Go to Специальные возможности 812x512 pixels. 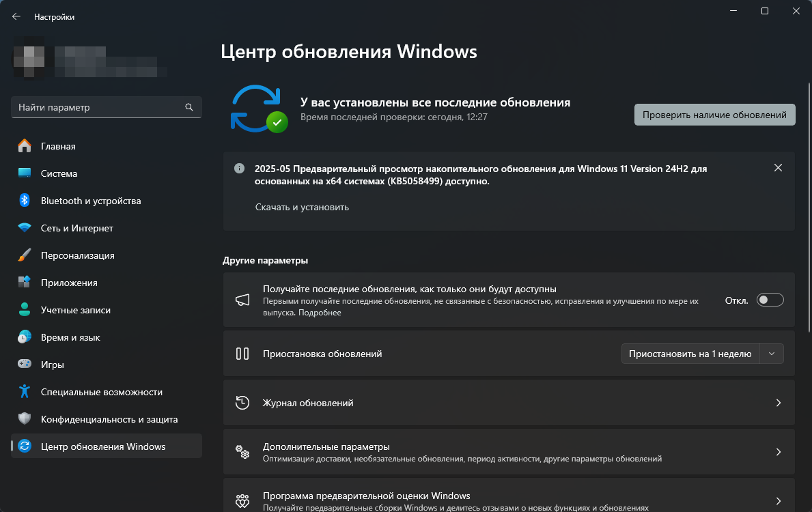tap(106, 392)
